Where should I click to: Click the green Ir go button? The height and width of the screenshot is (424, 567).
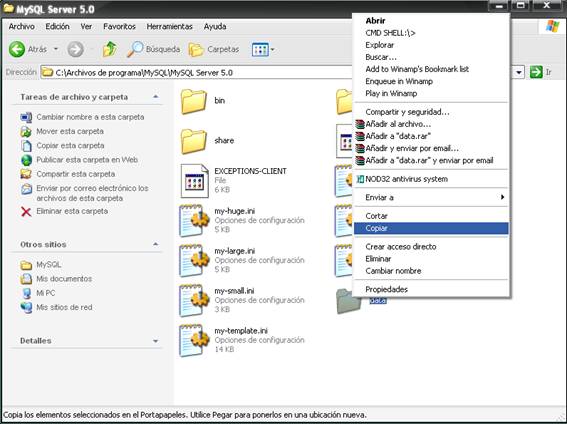[x=536, y=72]
